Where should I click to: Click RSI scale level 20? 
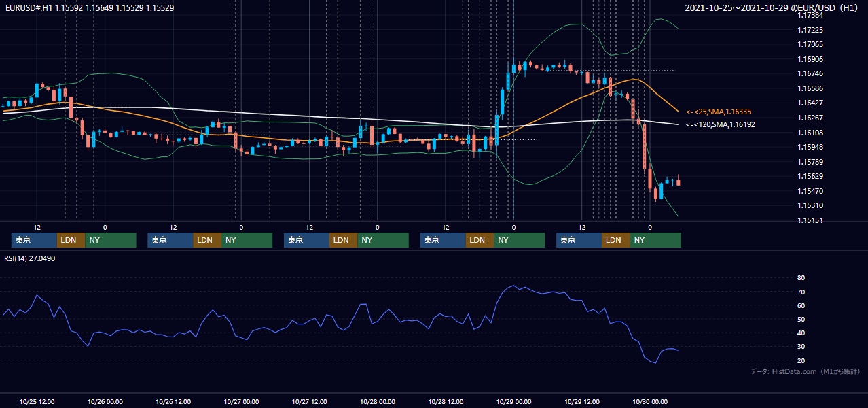(x=801, y=360)
